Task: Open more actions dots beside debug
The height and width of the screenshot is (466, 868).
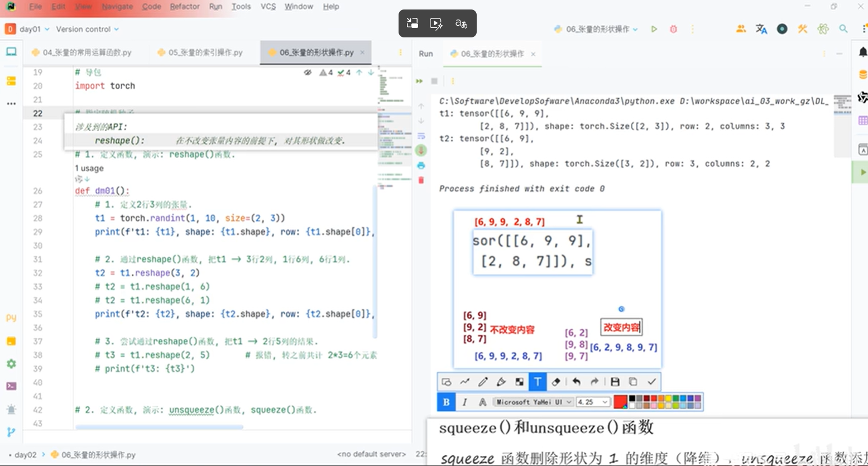Action: click(693, 29)
